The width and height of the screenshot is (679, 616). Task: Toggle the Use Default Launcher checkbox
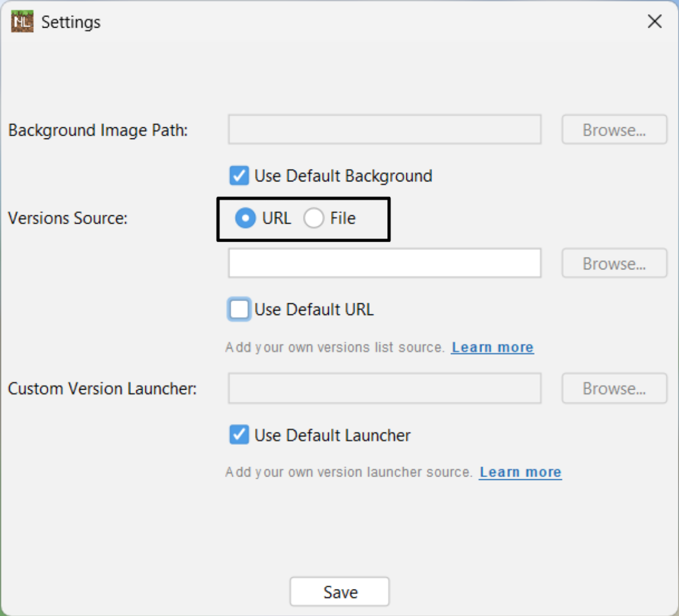point(239,435)
